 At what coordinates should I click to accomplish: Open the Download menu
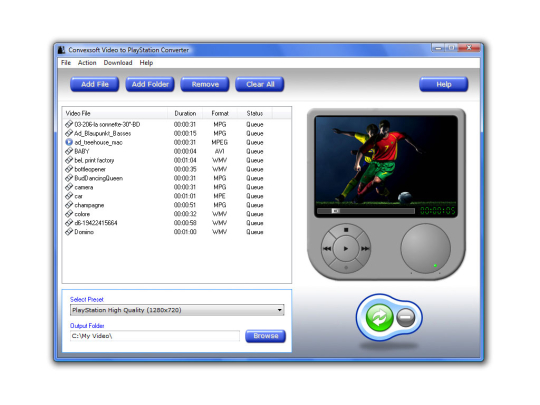[118, 63]
